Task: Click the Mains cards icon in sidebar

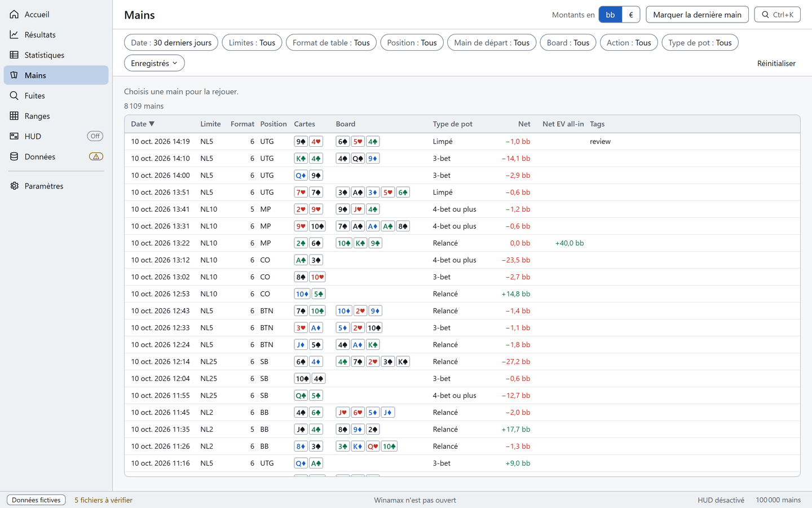Action: pyautogui.click(x=14, y=75)
